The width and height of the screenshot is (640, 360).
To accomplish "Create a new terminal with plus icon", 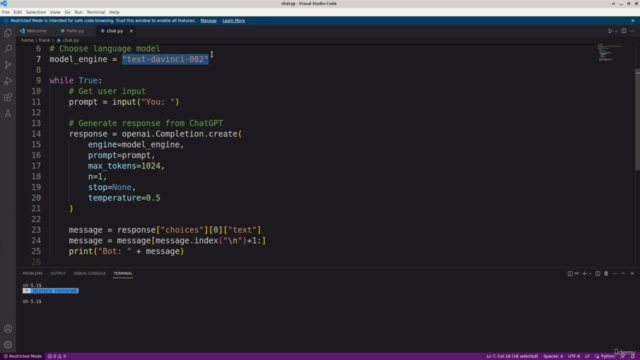I will click(584, 273).
